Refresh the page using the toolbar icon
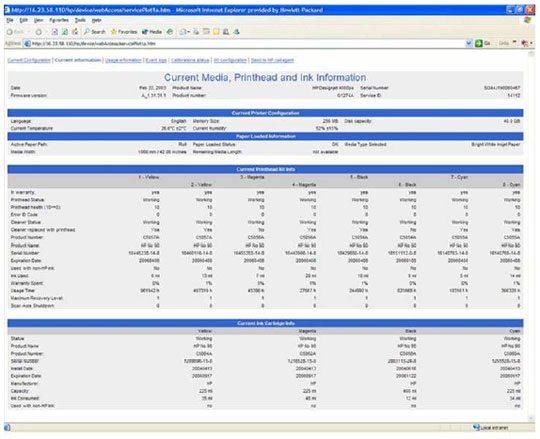This screenshot has width=540, height=439. click(x=65, y=32)
